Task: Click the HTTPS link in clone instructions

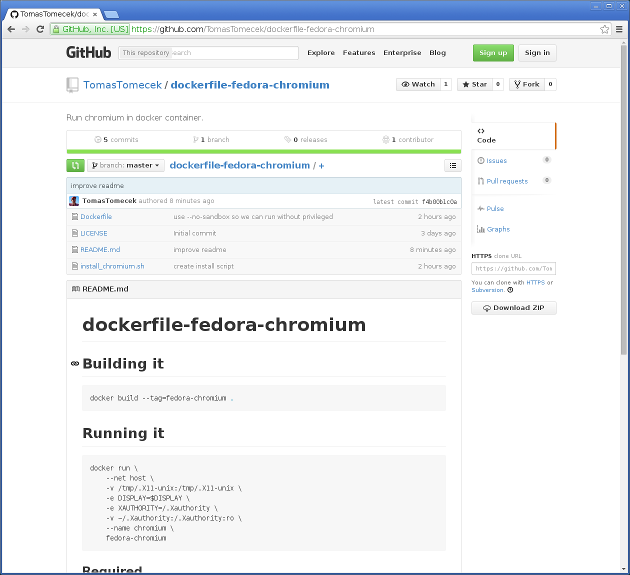Action: pos(535,282)
